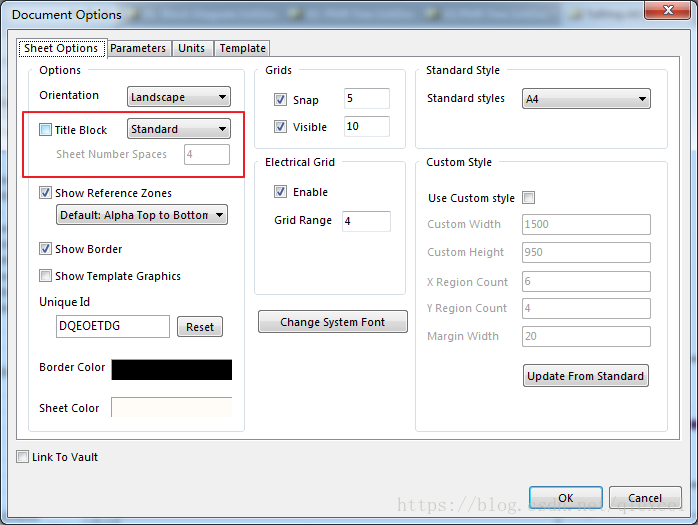Uncheck the Show Border option
Image resolution: width=698 pixels, height=525 pixels.
coord(45,249)
